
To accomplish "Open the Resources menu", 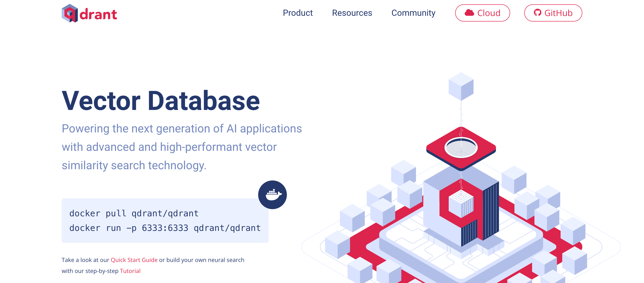I will coord(352,13).
